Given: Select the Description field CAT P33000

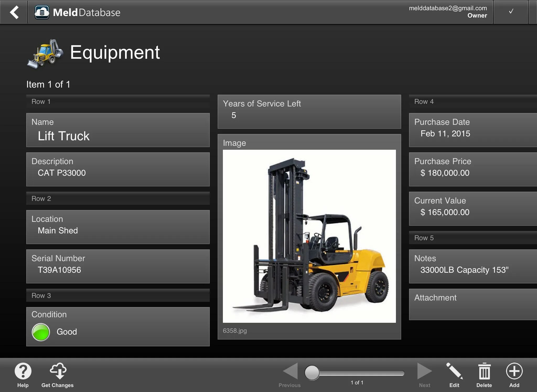Looking at the screenshot, I should click(118, 169).
